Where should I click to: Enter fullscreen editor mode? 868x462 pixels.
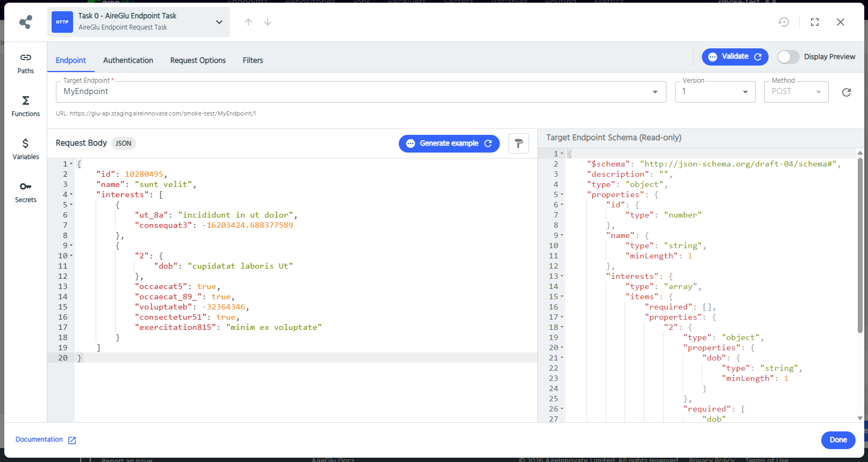815,22
